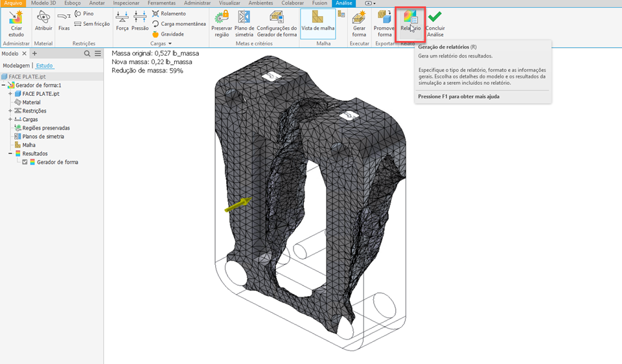Switch to Ferramentas tab
Screen dimensions: 622x364
pyautogui.click(x=161, y=3)
